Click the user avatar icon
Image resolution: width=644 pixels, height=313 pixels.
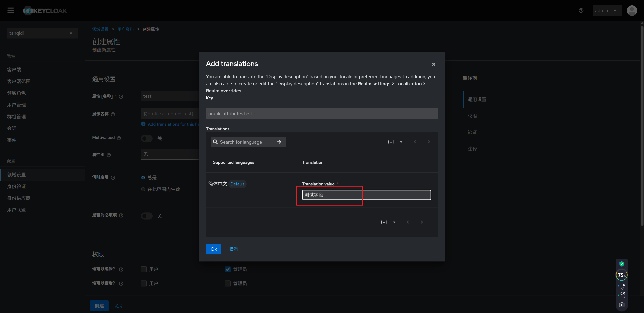(632, 11)
